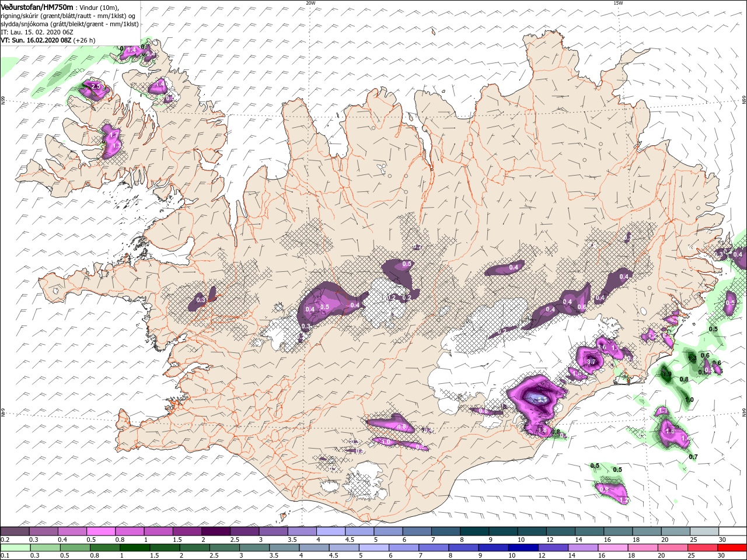Pick the dark teal 8 swatch, upper legend row
The width and height of the screenshot is (747, 560).
(474, 531)
